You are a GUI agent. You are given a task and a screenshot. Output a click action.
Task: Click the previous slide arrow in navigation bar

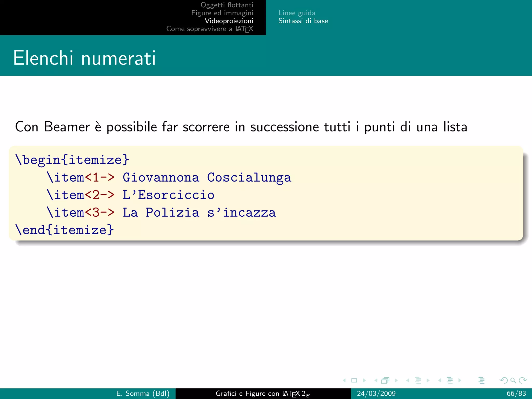point(344,381)
